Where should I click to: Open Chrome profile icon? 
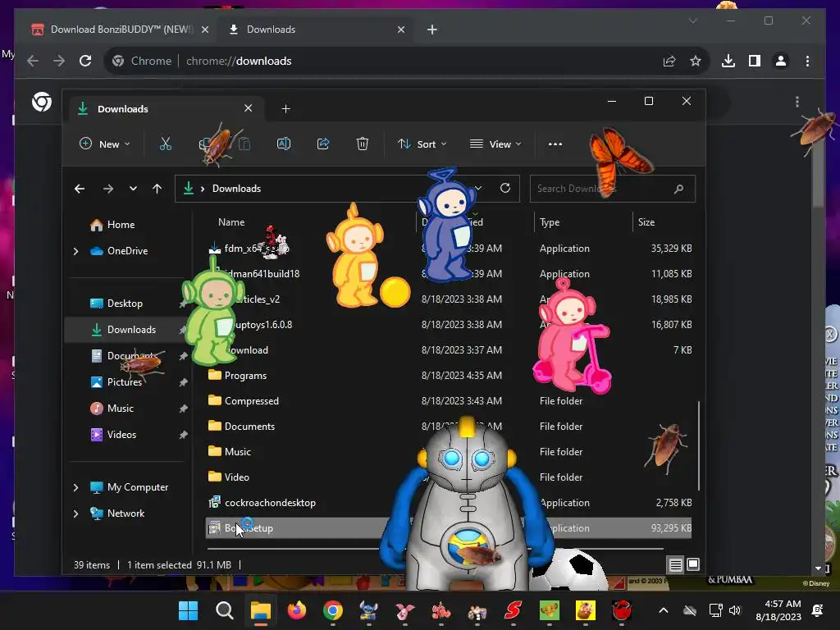point(781,61)
